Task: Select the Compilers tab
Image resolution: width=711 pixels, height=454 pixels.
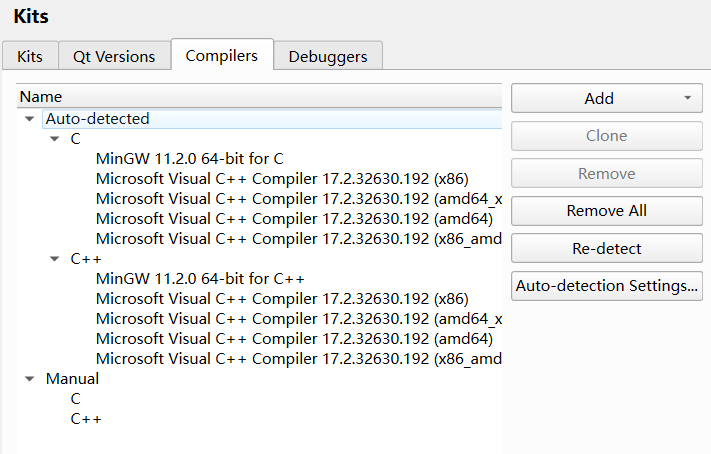Action: [222, 55]
